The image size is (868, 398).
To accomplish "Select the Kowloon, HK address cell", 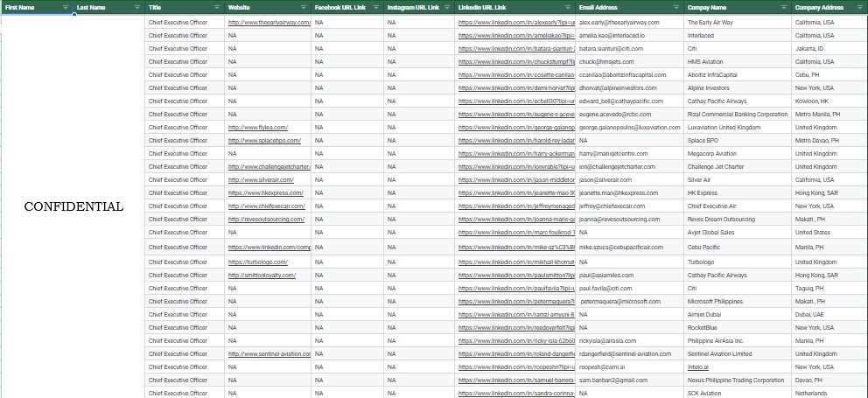I will pyautogui.click(x=829, y=101).
